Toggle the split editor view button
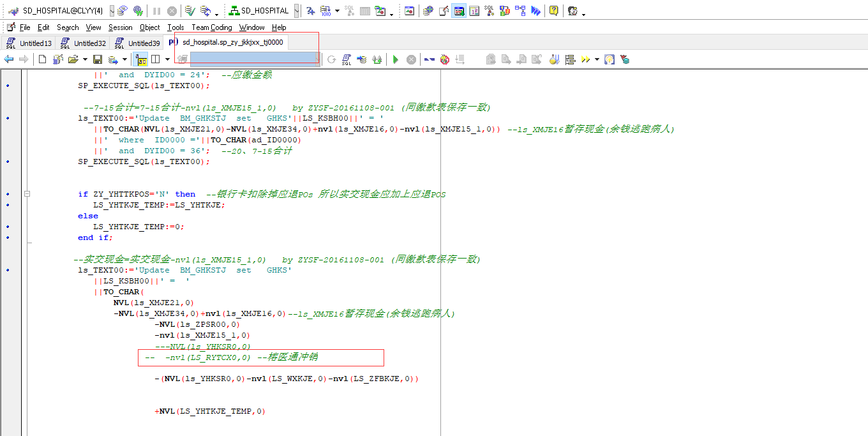 (155, 59)
